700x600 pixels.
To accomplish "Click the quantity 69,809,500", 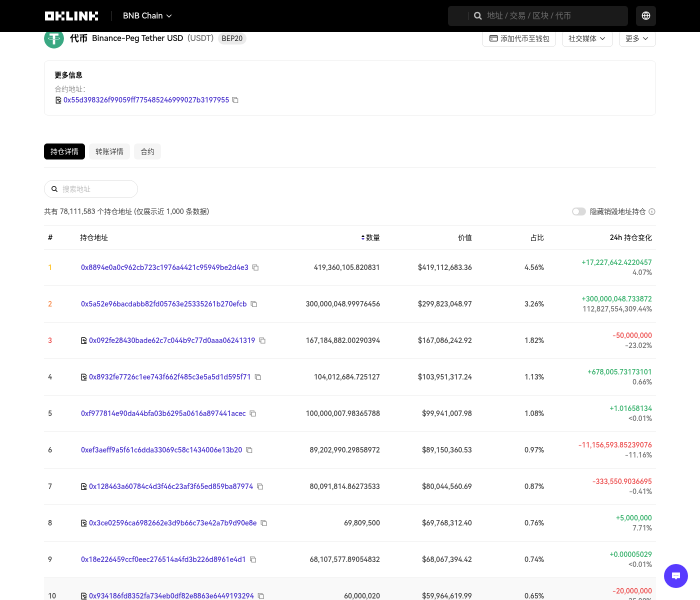I will tap(362, 523).
